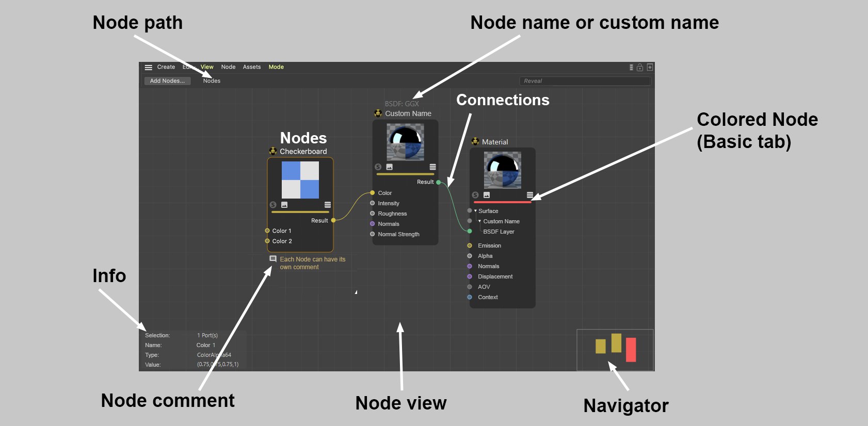868x426 pixels.
Task: Open the Custom Name node ports menu icon
Action: click(432, 167)
